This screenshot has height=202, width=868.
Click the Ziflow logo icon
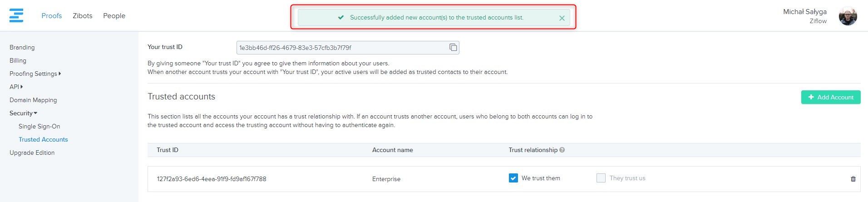16,15
